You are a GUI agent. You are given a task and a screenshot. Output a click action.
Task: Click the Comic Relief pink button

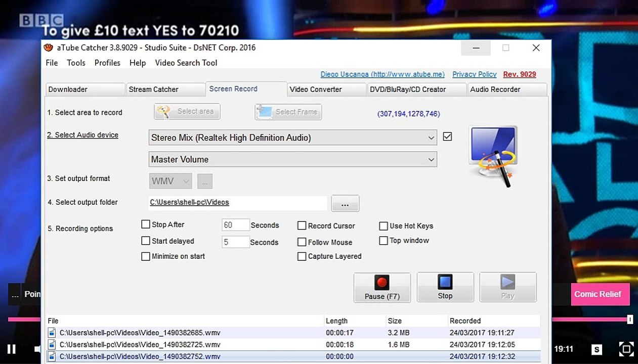tap(601, 294)
